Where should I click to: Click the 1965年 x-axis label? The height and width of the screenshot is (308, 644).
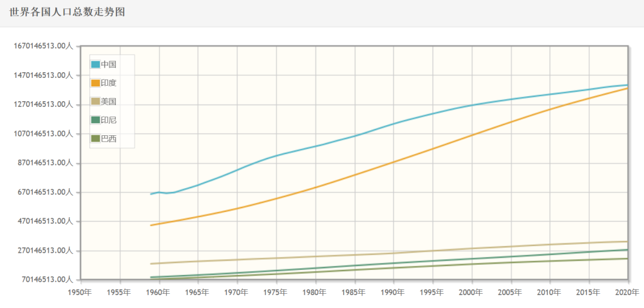[198, 293]
